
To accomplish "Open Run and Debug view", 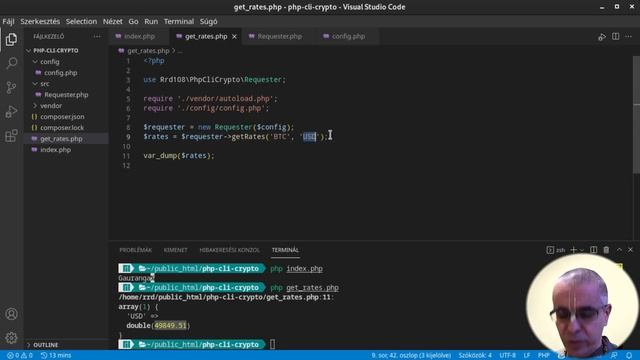I will 11,111.
